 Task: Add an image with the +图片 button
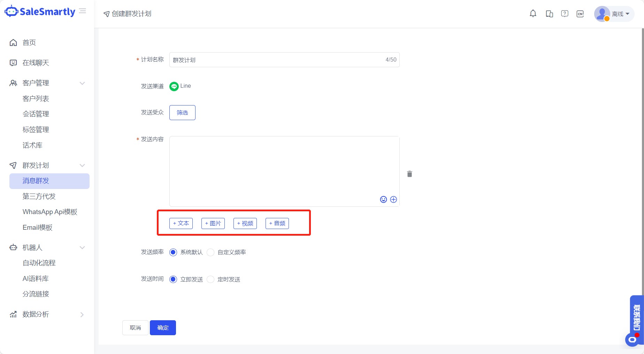pyautogui.click(x=213, y=223)
